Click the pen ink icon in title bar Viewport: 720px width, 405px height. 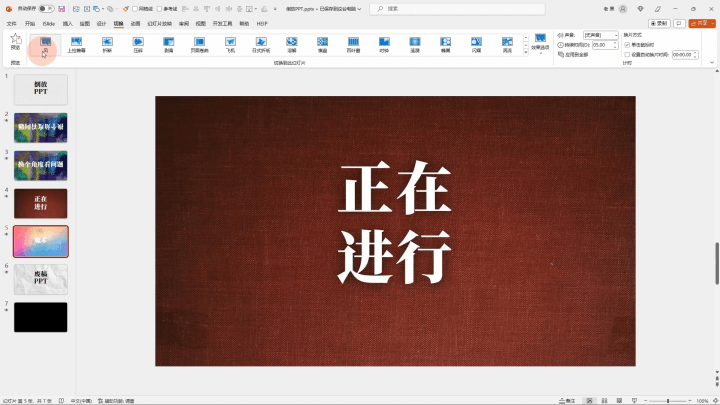click(x=658, y=9)
